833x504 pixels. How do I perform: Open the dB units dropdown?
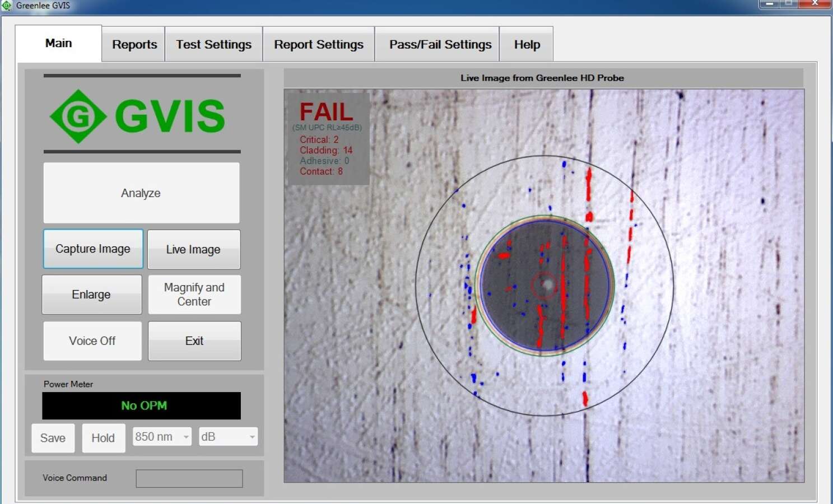point(228,436)
